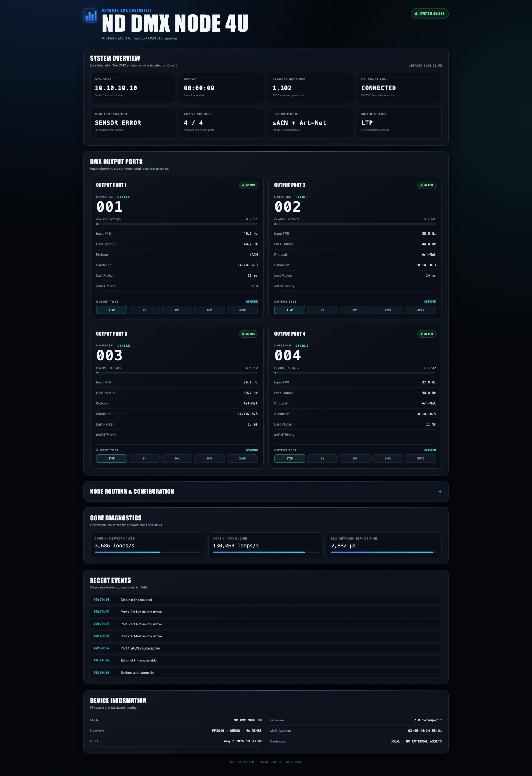The width and height of the screenshot is (532, 776).
Task: Set Output Port 1 test to 50%
Action: click(177, 310)
